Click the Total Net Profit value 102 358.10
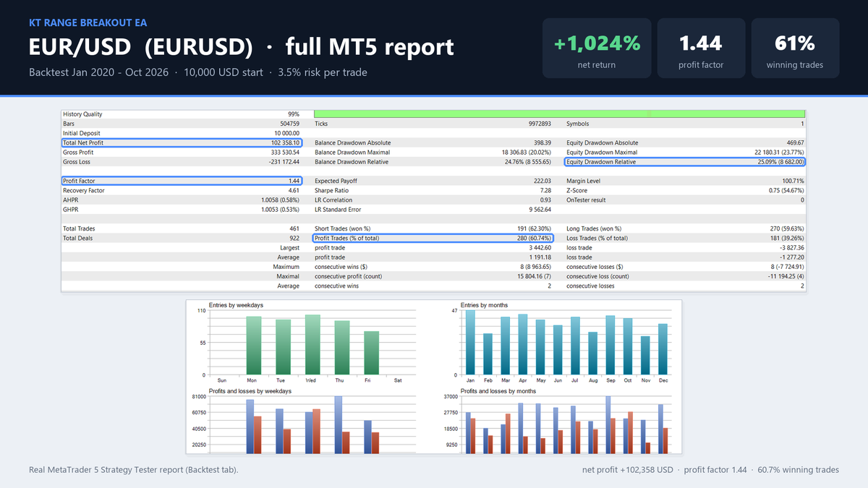The height and width of the screenshot is (488, 868). coord(284,143)
